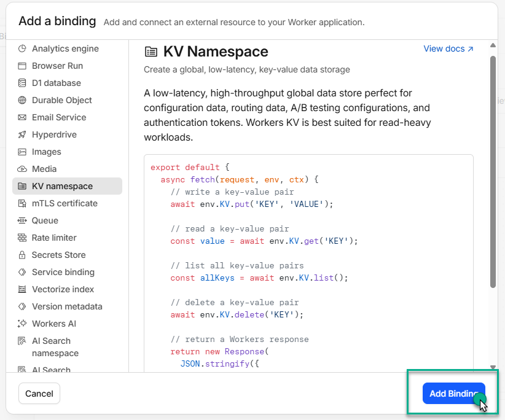Image resolution: width=505 pixels, height=420 pixels.
Task: Click the Email Service envelope icon
Action: pyautogui.click(x=22, y=117)
